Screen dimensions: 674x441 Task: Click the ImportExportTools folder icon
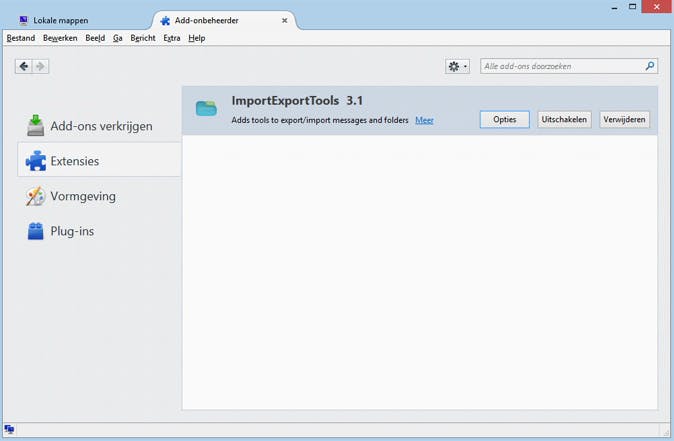point(206,108)
